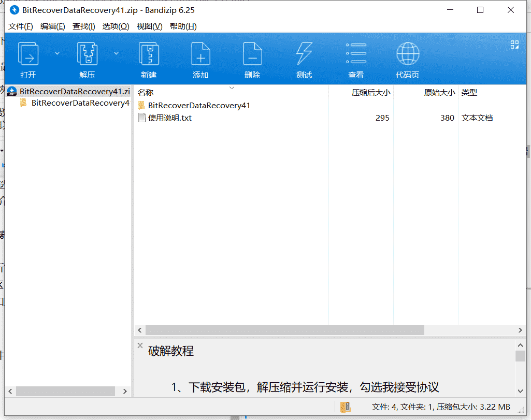This screenshot has height=420, width=531.
Task: Click the file list horizontal scrollbar thumb
Action: pos(285,330)
